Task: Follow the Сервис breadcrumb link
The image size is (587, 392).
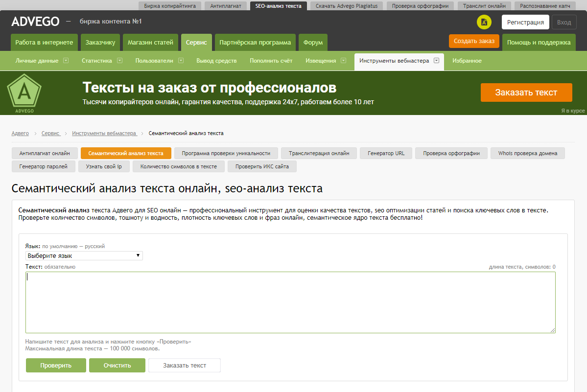Action: pyautogui.click(x=51, y=133)
